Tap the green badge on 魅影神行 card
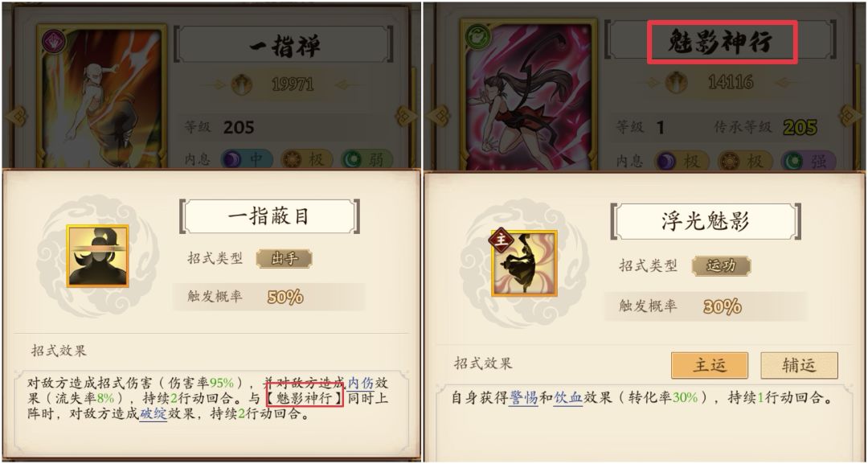This screenshot has height=464, width=868. [477, 35]
